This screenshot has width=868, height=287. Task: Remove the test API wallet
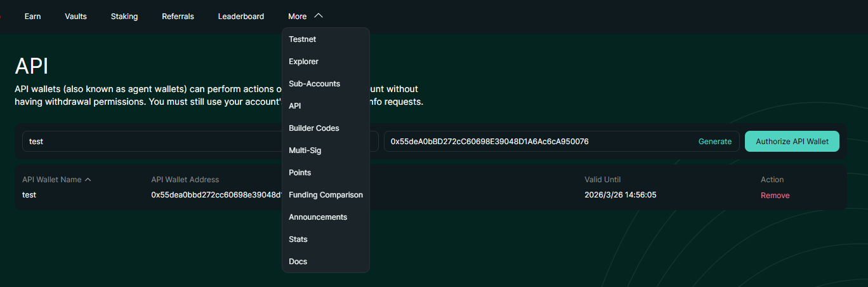(x=775, y=196)
